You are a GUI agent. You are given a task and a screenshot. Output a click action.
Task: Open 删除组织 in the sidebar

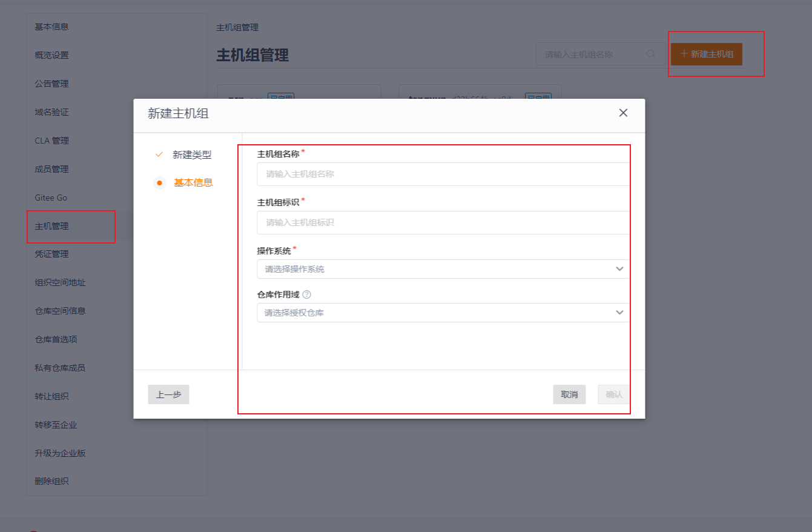tap(51, 481)
